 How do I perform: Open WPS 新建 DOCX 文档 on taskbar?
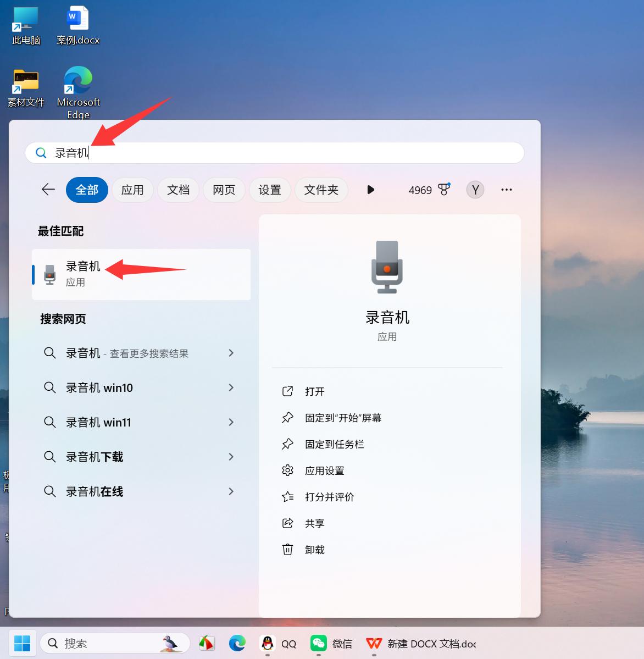(421, 644)
